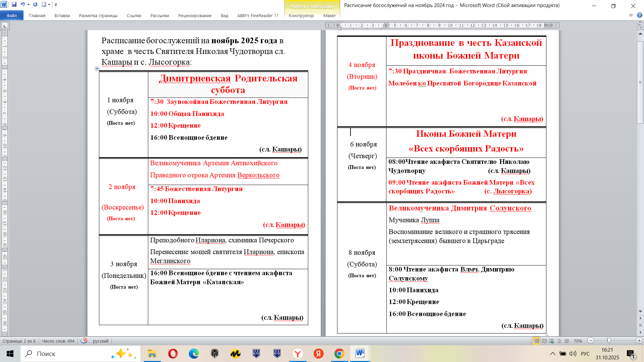This screenshot has width=644, height=362.
Task: Expand the collapsed ribbon chevron
Action: tap(631, 15)
